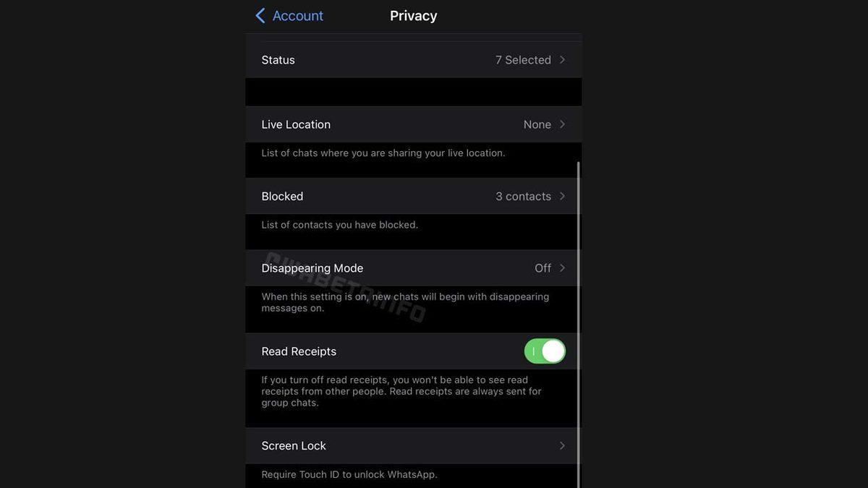Click the Privacy page title

[413, 16]
